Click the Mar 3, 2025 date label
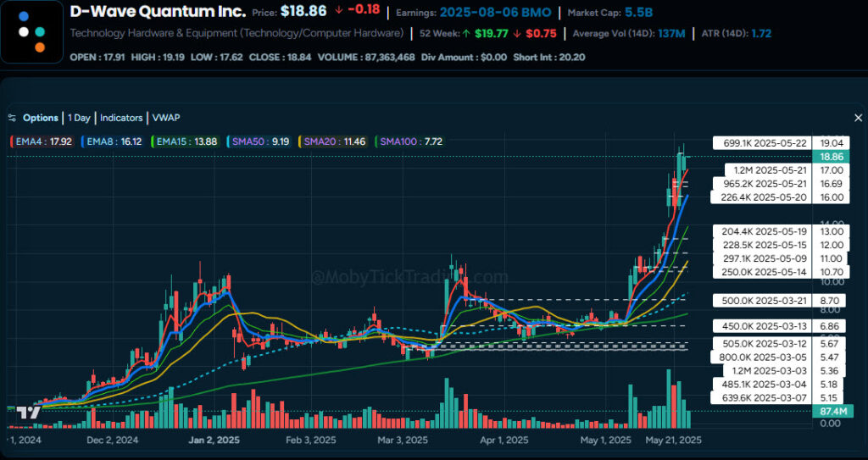This screenshot has height=460, width=868. pyautogui.click(x=403, y=440)
